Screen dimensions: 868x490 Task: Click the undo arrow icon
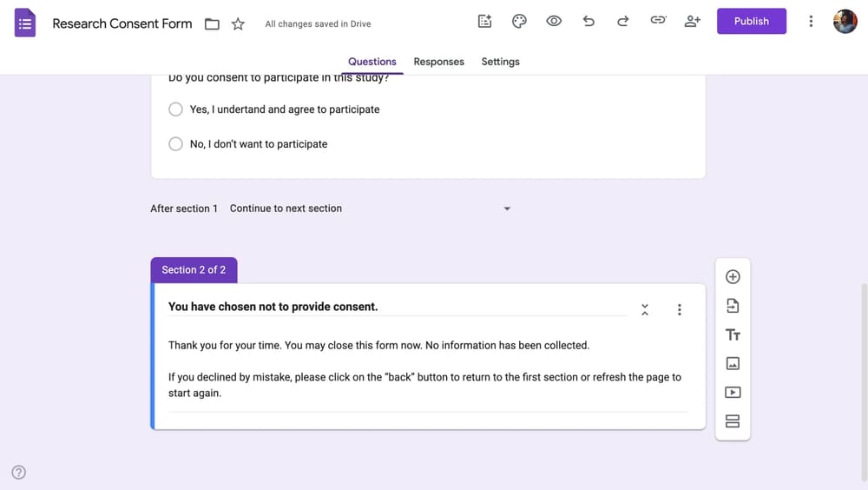tap(589, 22)
